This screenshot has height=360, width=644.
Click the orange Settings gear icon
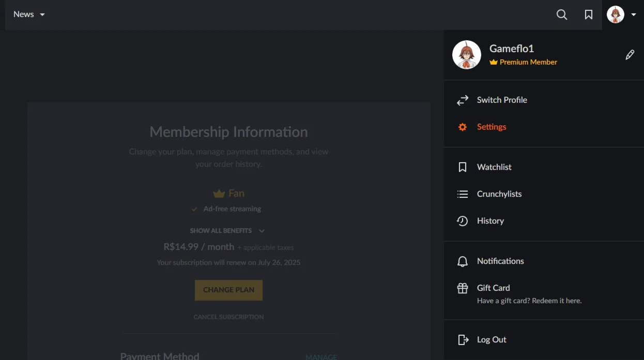pyautogui.click(x=463, y=127)
